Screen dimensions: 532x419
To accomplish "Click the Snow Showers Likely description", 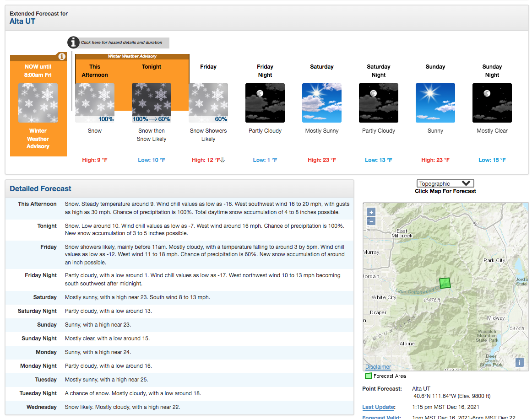I will [208, 134].
